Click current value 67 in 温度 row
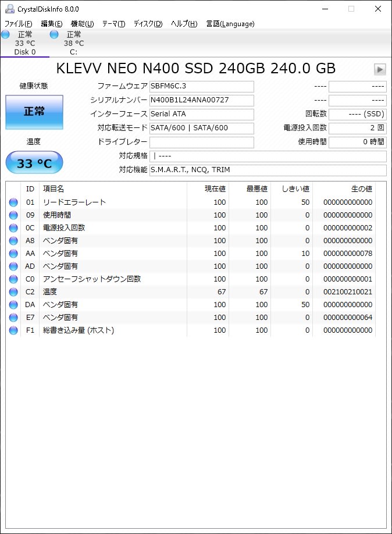392x534 pixels. [222, 292]
